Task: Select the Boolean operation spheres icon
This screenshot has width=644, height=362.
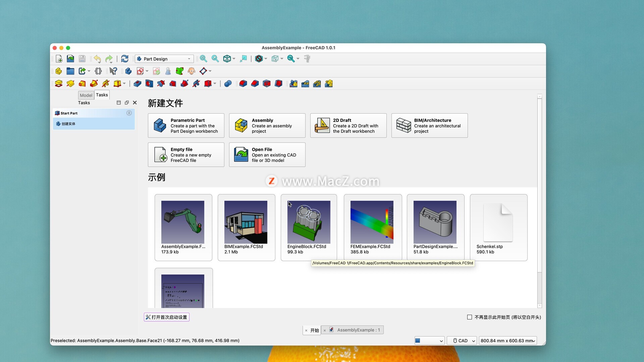Action: pyautogui.click(x=228, y=84)
